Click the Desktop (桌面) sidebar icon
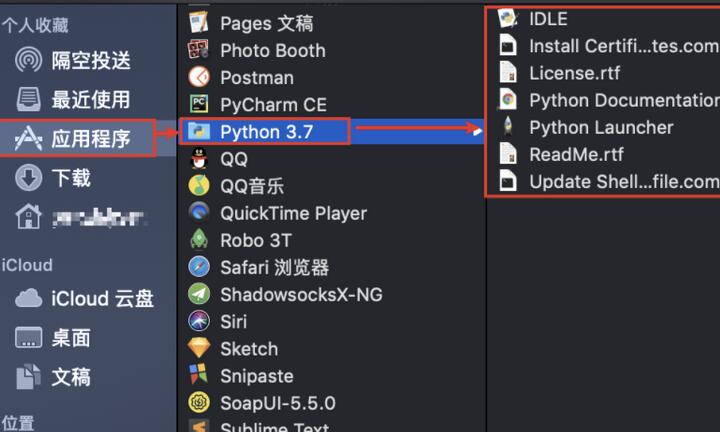 point(28,338)
